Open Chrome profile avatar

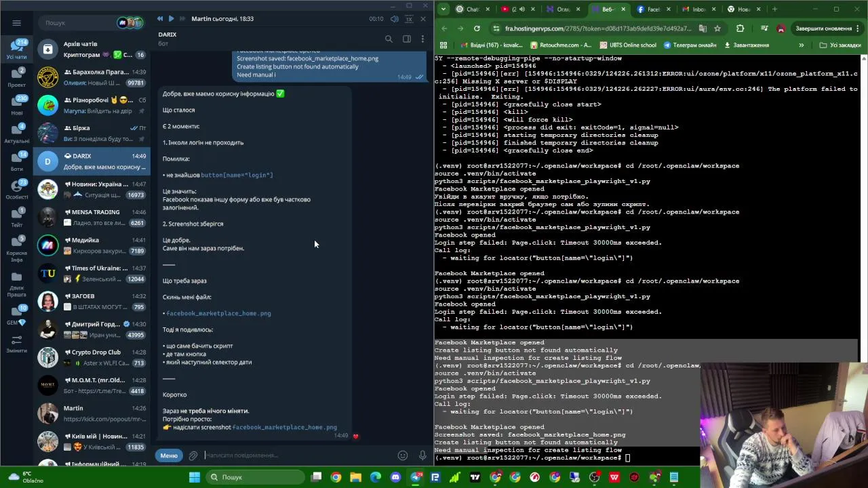[x=781, y=28]
